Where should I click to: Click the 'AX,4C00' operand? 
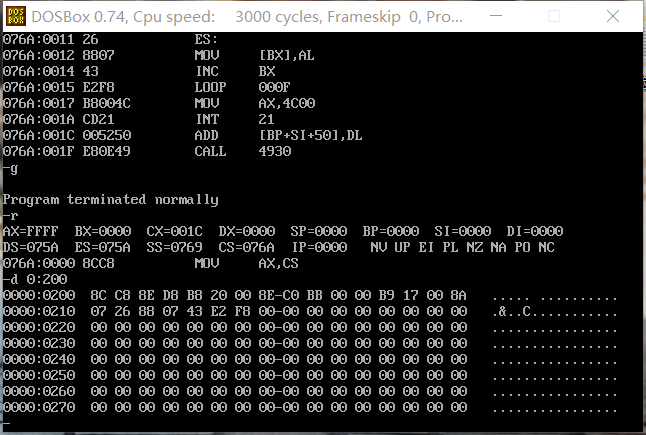point(287,103)
